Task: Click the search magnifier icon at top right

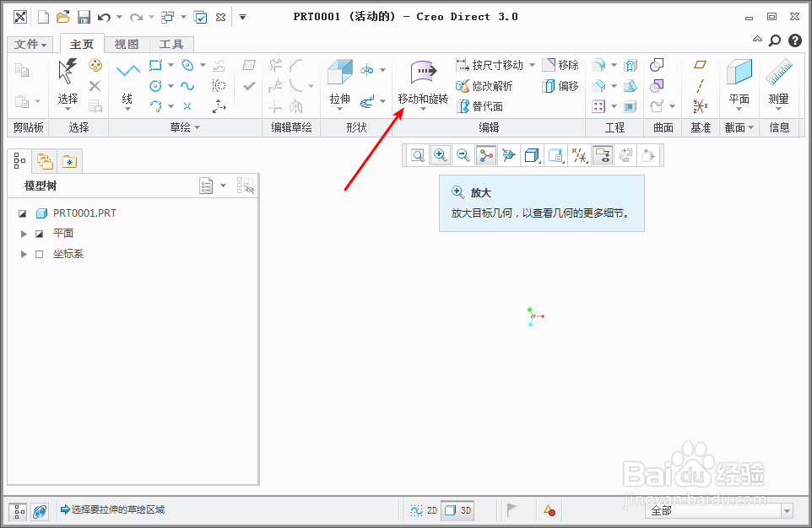Action: click(x=775, y=40)
